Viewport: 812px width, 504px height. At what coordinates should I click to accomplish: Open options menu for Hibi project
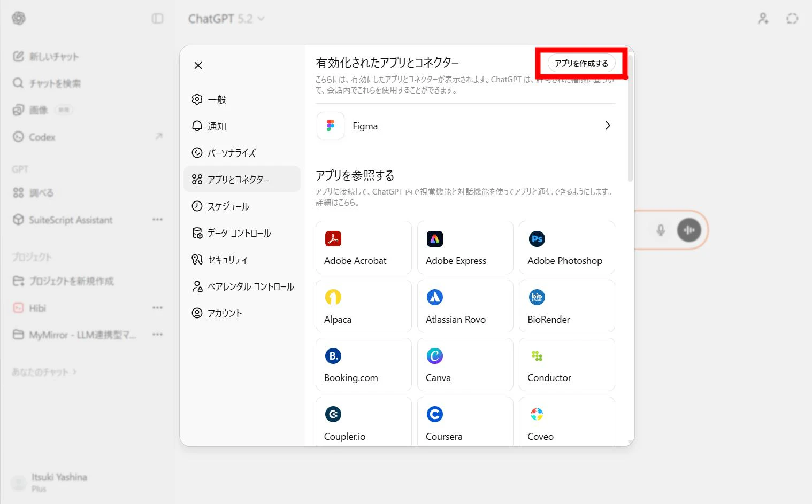tap(157, 308)
